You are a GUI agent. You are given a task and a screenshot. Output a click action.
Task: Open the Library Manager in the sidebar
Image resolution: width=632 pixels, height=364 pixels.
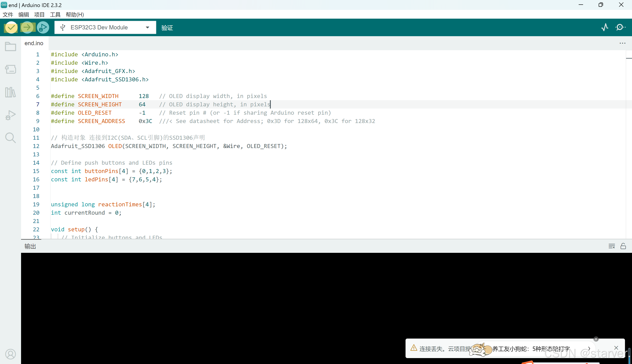[x=11, y=92]
